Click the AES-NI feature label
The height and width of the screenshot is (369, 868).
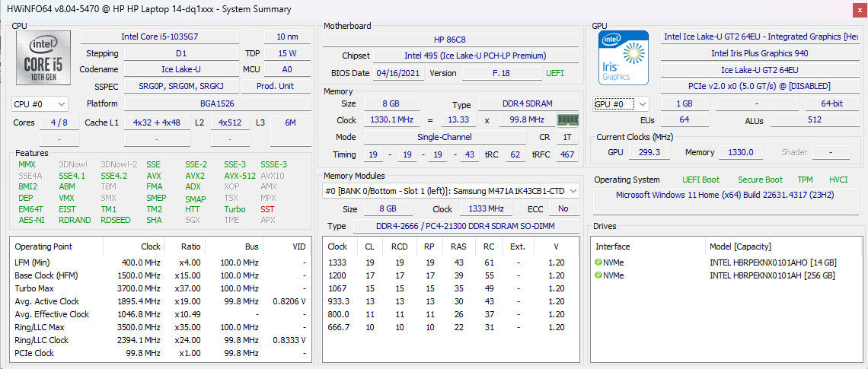tap(31, 220)
